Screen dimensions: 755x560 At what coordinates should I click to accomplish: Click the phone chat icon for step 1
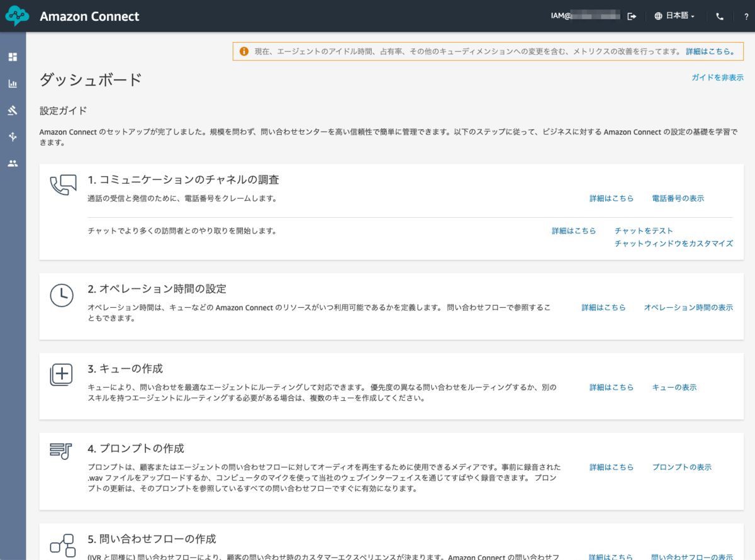click(63, 185)
